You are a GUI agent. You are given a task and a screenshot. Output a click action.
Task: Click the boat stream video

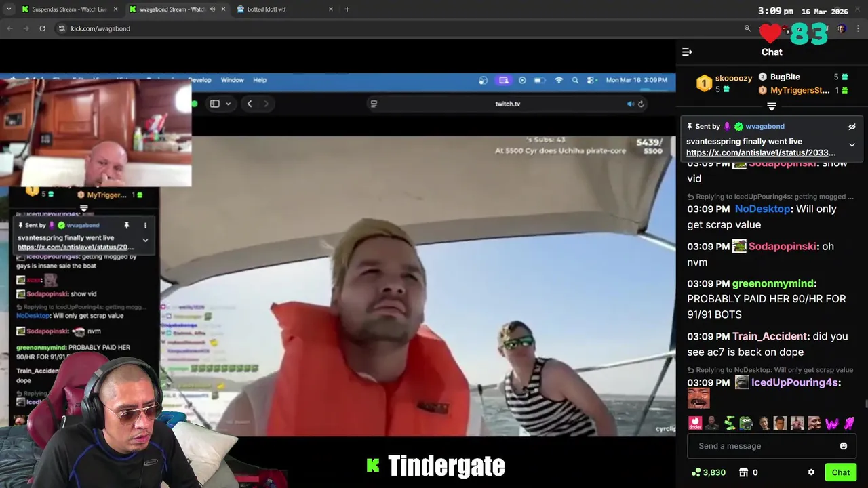tap(418, 285)
